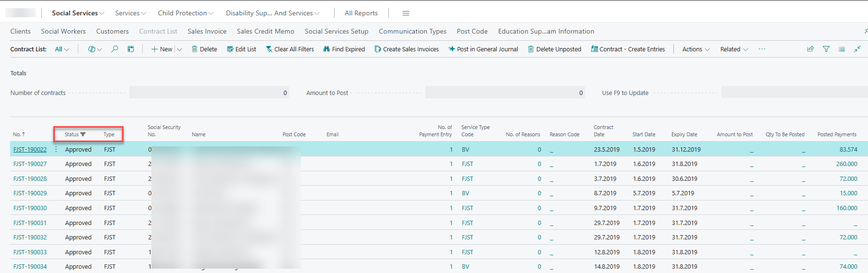Image resolution: width=868 pixels, height=273 pixels.
Task: Open contract link FJST-190027
Action: [x=30, y=164]
